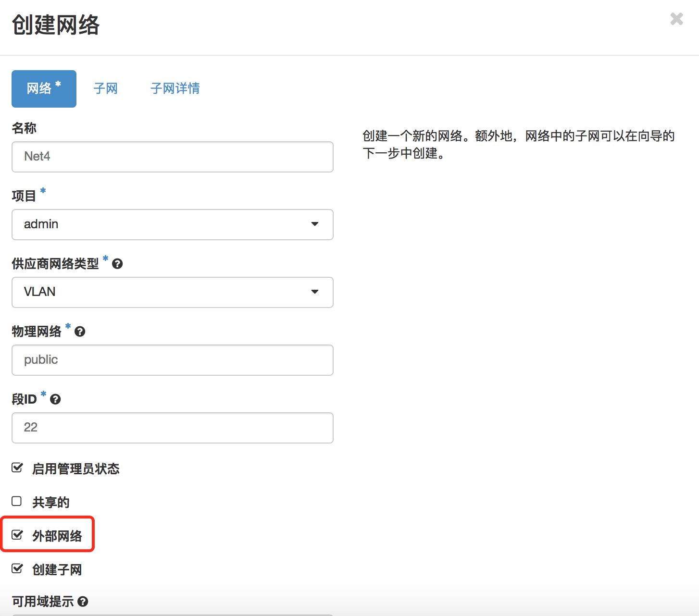Click the 名称 field label
The image size is (699, 616).
click(x=24, y=128)
